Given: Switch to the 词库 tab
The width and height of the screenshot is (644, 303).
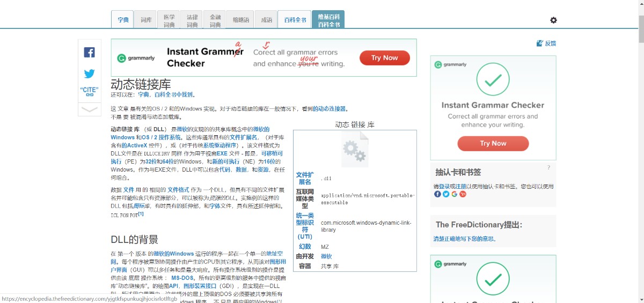Looking at the screenshot, I should 146,20.
